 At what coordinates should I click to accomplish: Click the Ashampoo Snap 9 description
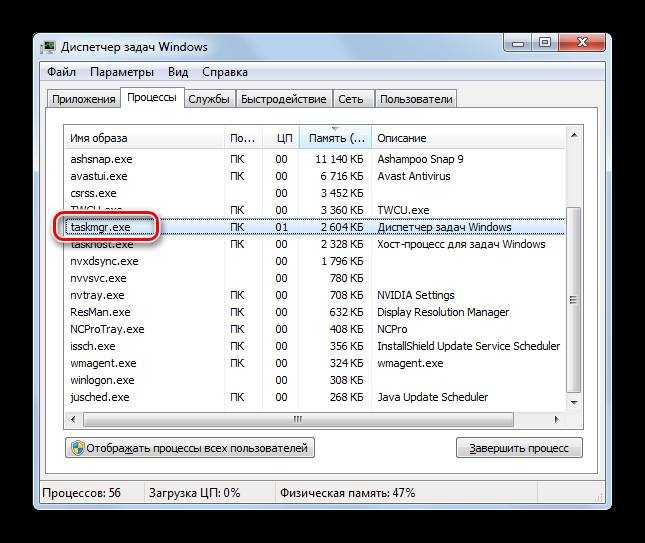click(x=420, y=159)
